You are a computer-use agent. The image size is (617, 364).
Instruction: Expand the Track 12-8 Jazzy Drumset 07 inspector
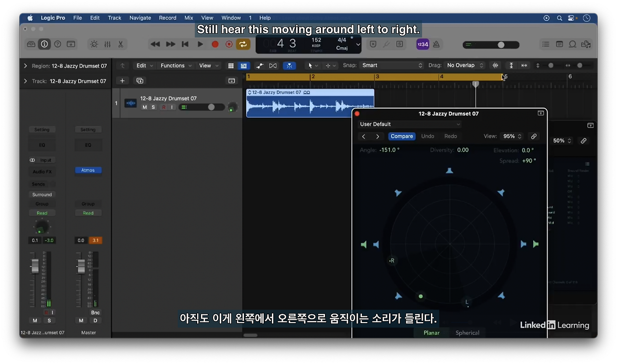26,81
